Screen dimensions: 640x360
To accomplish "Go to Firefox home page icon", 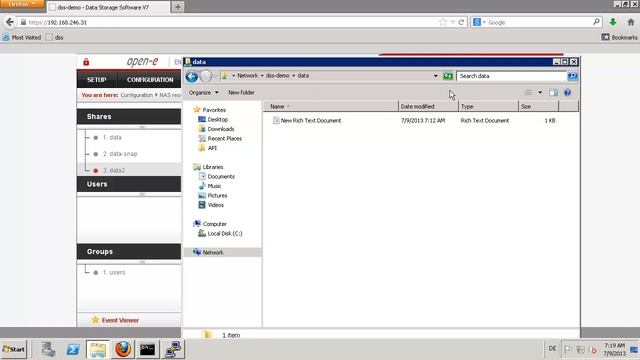I will 631,22.
